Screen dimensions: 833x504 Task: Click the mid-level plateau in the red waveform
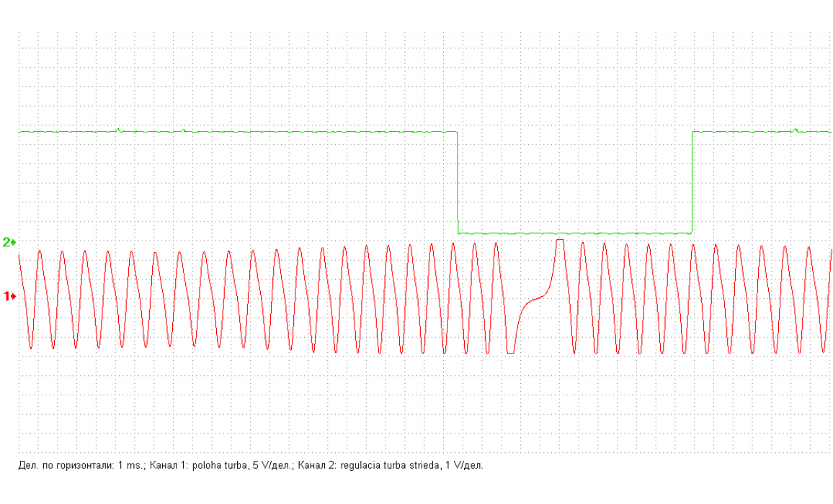pos(535,297)
